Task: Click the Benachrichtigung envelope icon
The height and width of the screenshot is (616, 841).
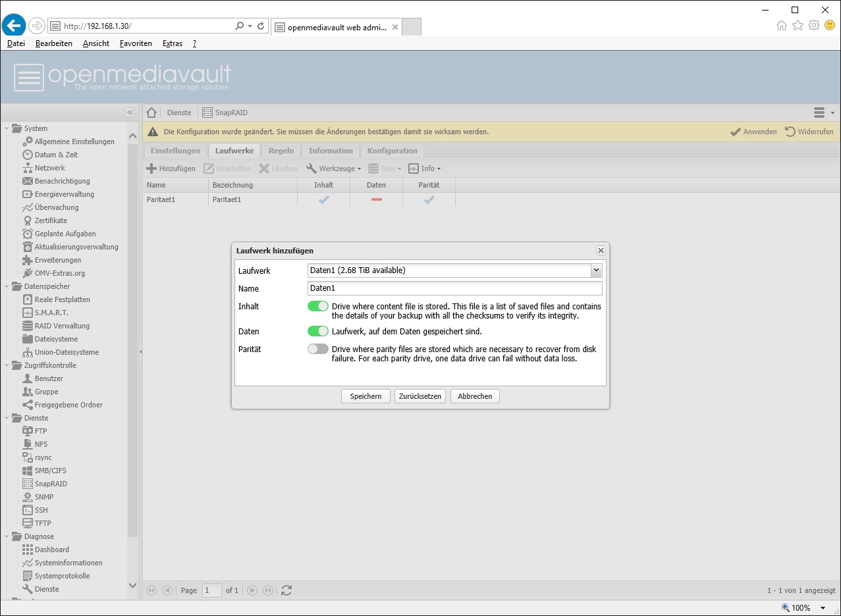Action: point(28,181)
